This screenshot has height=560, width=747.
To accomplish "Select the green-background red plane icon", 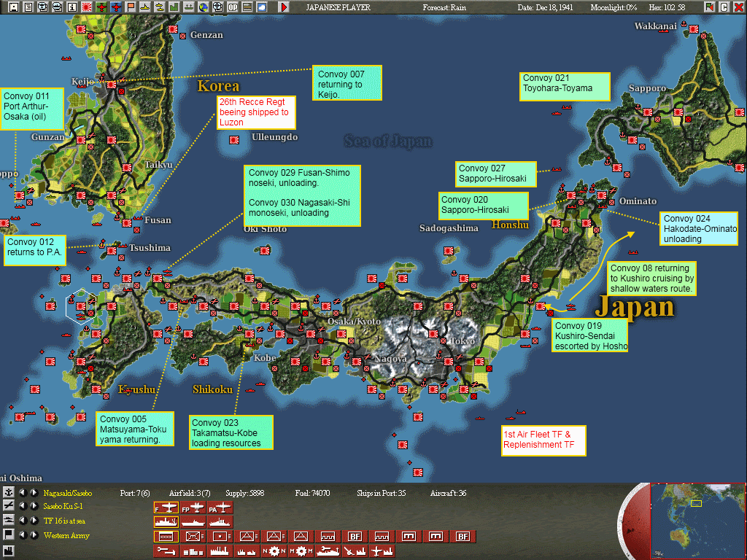I will point(101,7).
